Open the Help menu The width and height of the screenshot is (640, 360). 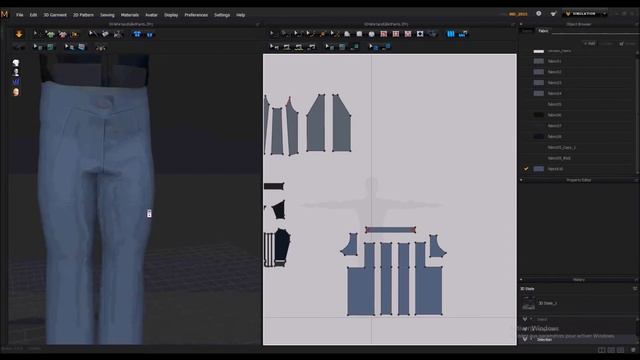coord(240,15)
